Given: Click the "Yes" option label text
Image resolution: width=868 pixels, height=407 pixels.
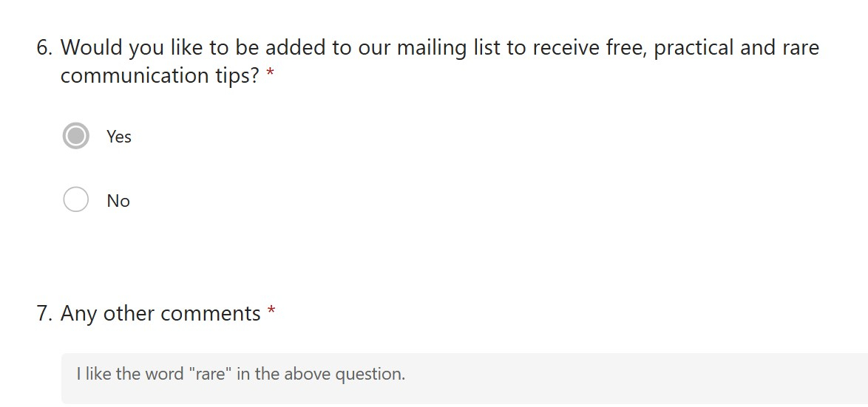Looking at the screenshot, I should click(x=119, y=137).
